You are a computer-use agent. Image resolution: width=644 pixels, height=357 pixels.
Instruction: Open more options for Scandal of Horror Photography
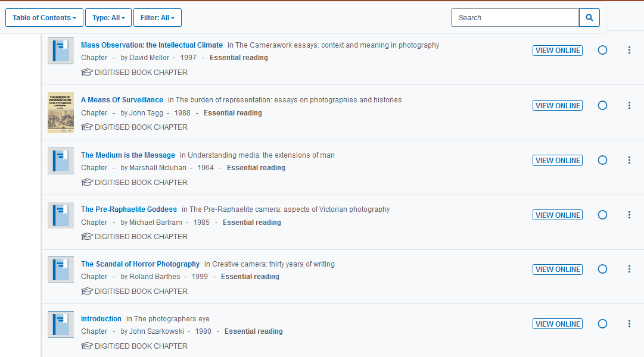coord(629,269)
